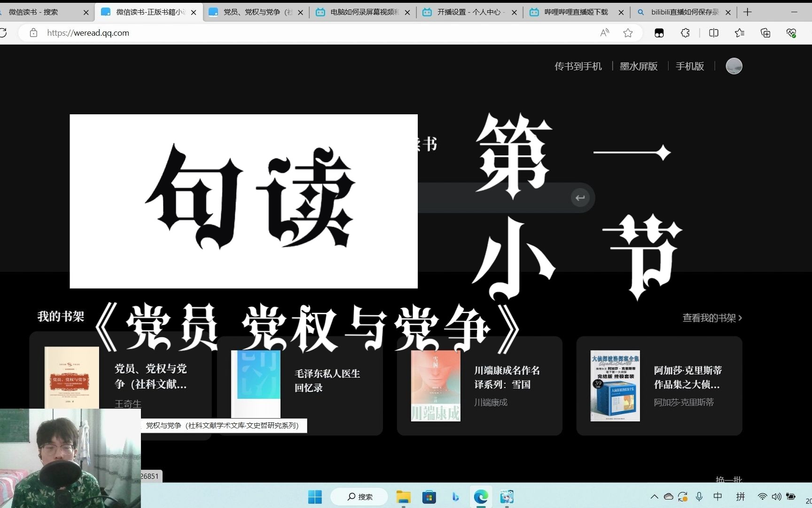Image resolution: width=812 pixels, height=508 pixels.
Task: Close the 哔哩哔哩直播姬下载 tab
Action: (x=621, y=13)
